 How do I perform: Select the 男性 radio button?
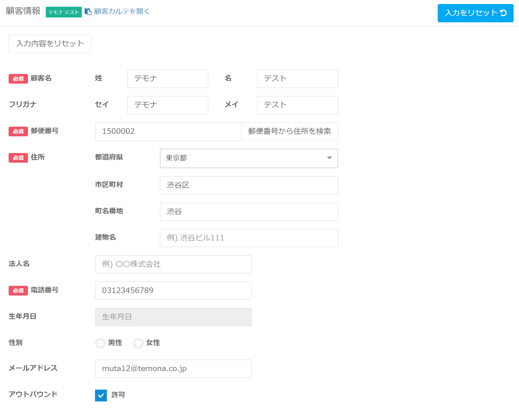click(x=100, y=343)
